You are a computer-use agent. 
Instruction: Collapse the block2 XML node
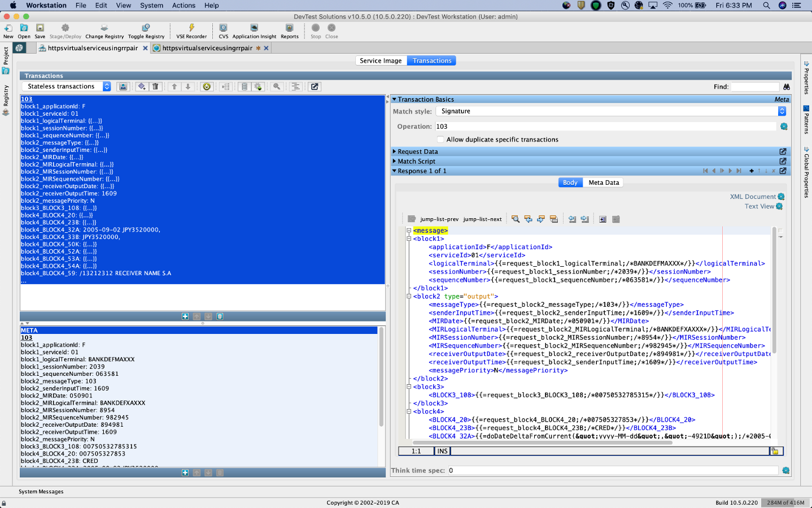pyautogui.click(x=409, y=296)
